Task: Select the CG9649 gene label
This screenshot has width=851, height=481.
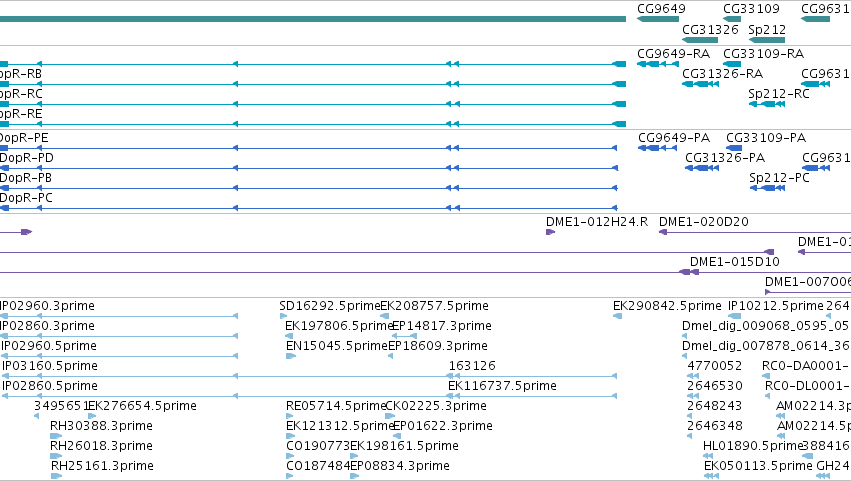Action: [661, 9]
